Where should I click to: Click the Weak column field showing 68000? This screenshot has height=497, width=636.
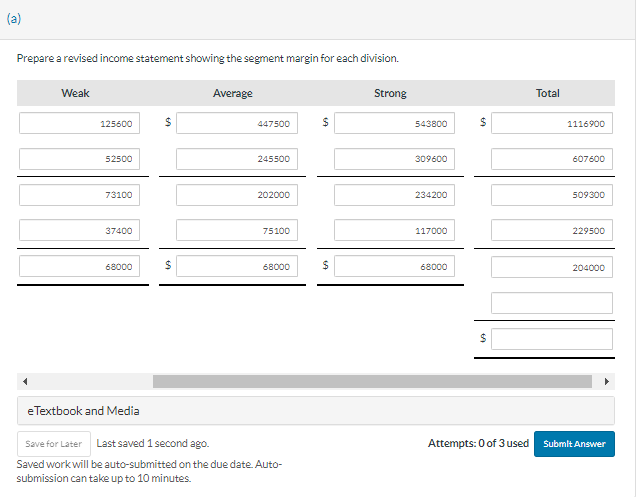tap(80, 266)
